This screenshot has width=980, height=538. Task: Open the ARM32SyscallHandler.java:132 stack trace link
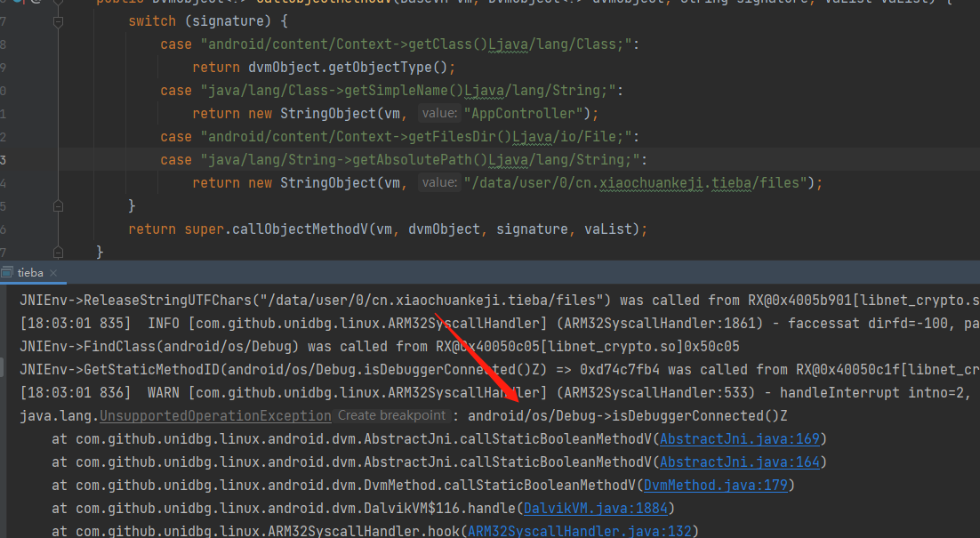point(580,531)
